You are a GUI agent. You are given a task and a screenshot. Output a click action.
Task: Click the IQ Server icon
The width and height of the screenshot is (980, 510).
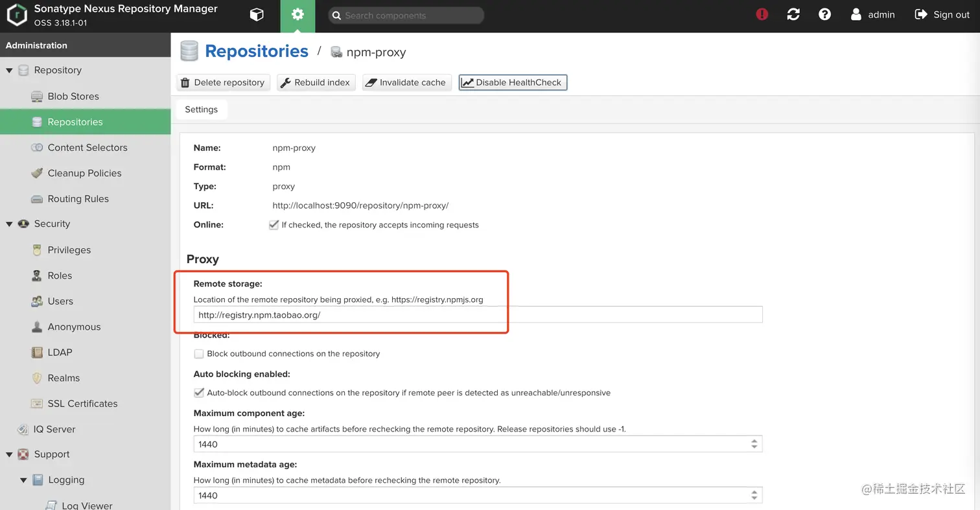click(x=23, y=429)
